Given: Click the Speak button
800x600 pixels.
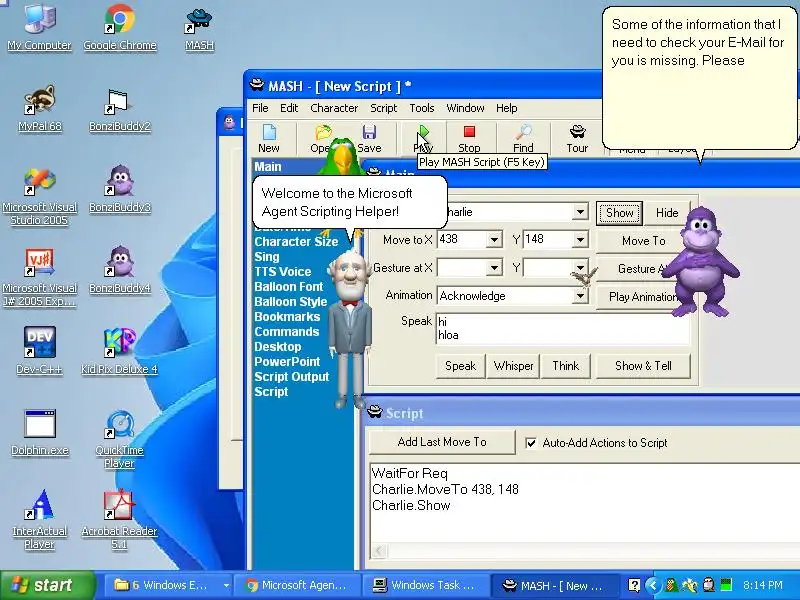Looking at the screenshot, I should click(460, 366).
